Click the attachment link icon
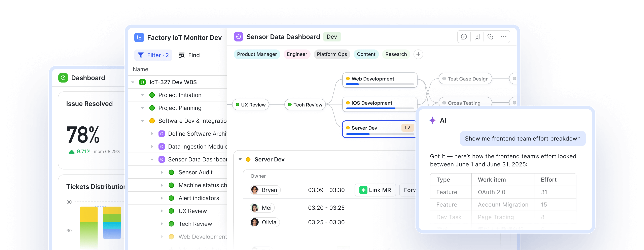 pyautogui.click(x=490, y=37)
